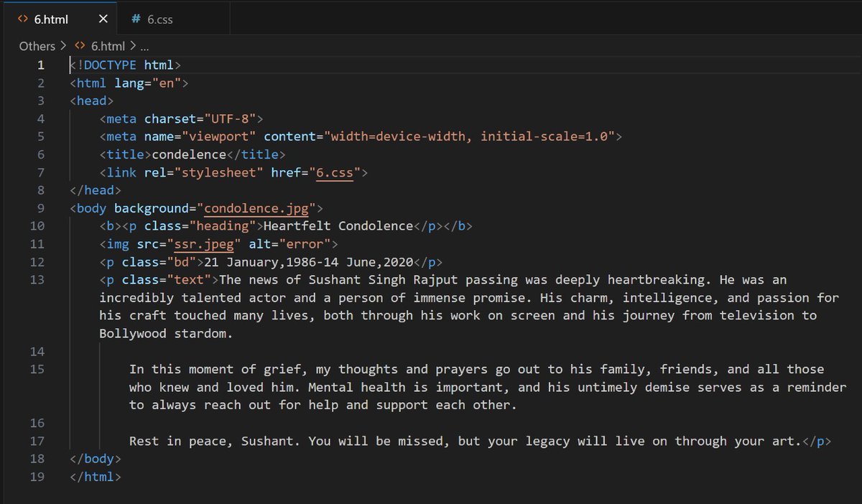Click the HTML file icon on 6.html tab
This screenshot has width=862, height=504.
click(22, 19)
